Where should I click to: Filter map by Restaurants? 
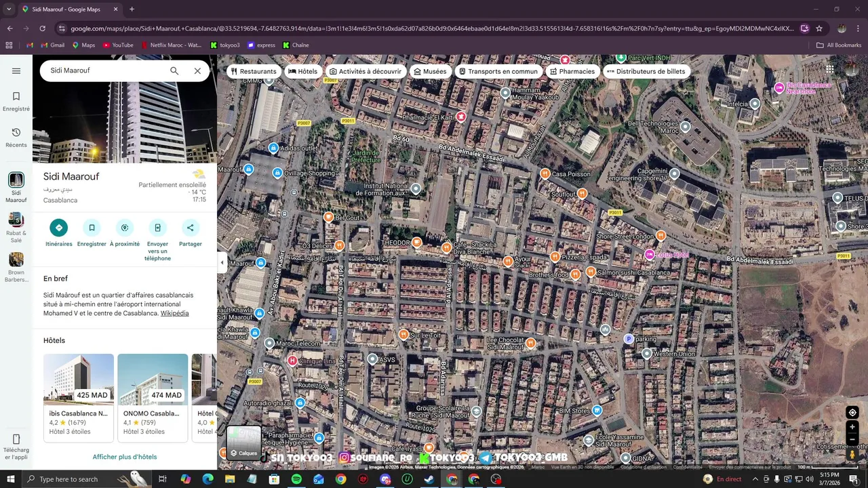point(253,71)
